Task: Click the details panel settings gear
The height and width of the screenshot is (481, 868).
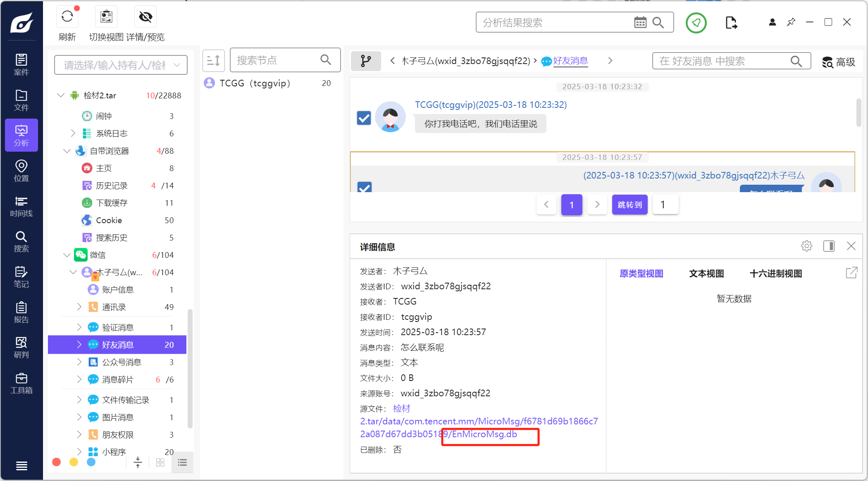Action: click(x=806, y=246)
